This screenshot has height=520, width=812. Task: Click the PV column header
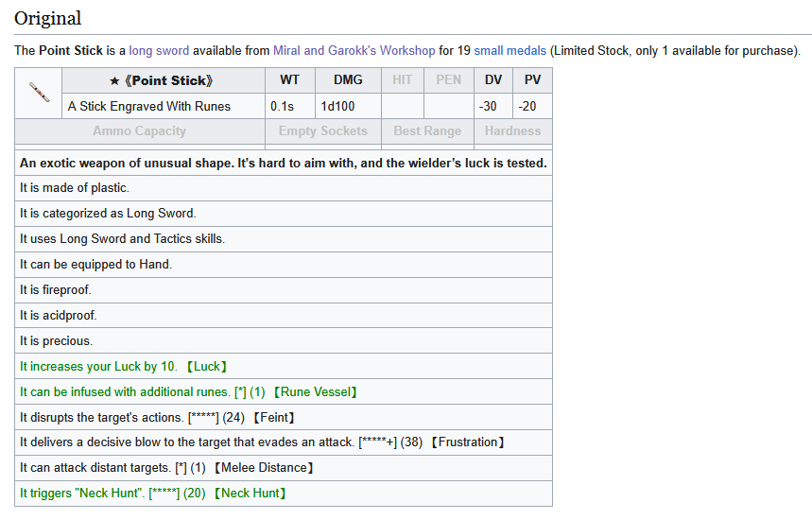(x=532, y=80)
